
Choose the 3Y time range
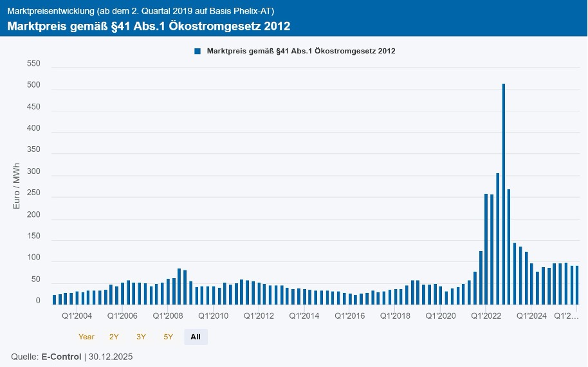pyautogui.click(x=141, y=337)
